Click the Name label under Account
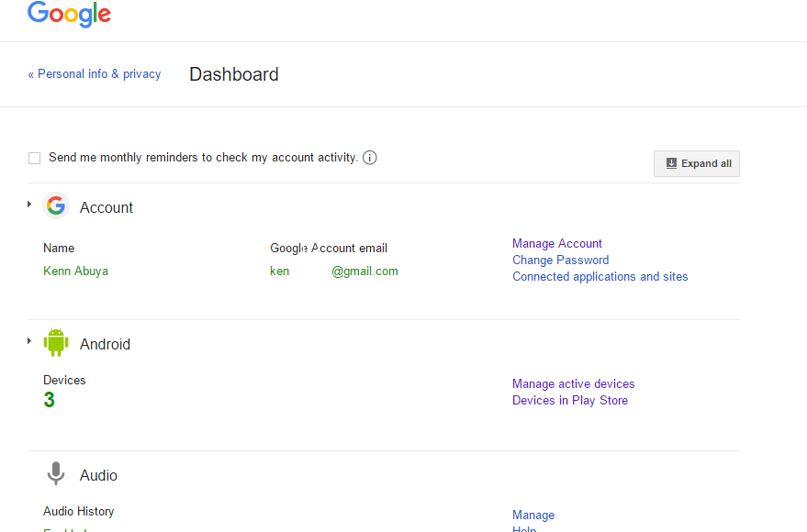807x532 pixels. click(x=59, y=248)
